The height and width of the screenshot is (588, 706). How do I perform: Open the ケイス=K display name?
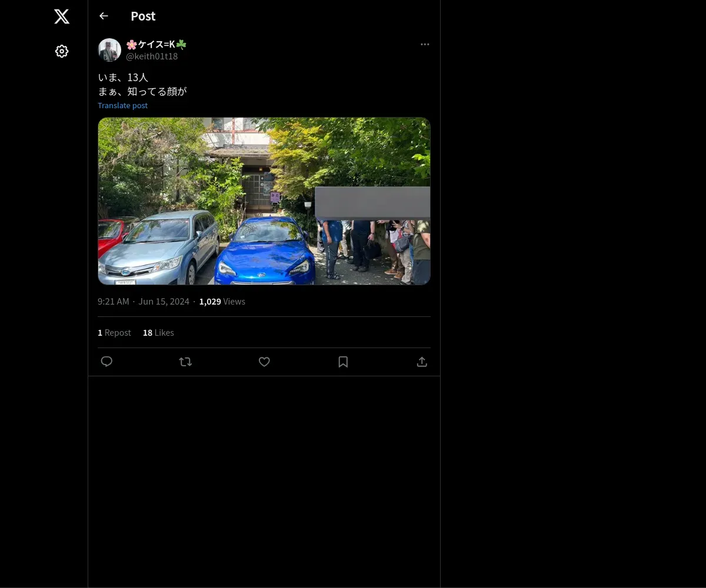tap(156, 44)
